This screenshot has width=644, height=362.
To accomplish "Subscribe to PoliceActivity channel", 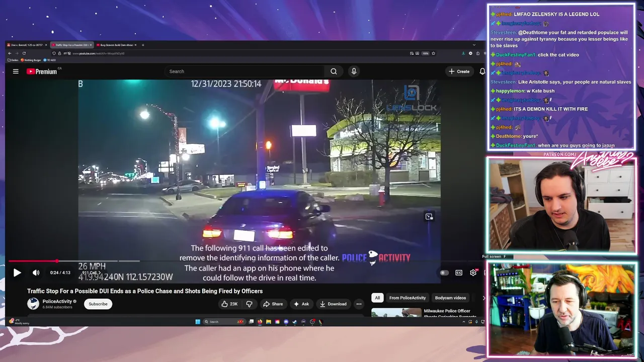I will [x=98, y=304].
